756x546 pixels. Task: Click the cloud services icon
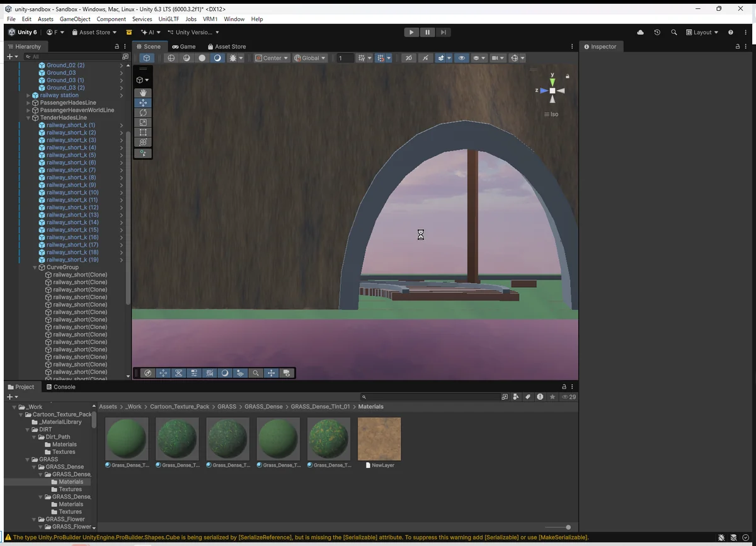641,32
